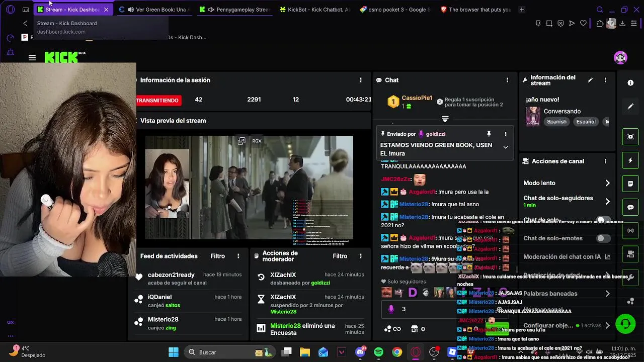Open channel actions three-dot menu
The height and width of the screenshot is (362, 644).
[x=605, y=161]
